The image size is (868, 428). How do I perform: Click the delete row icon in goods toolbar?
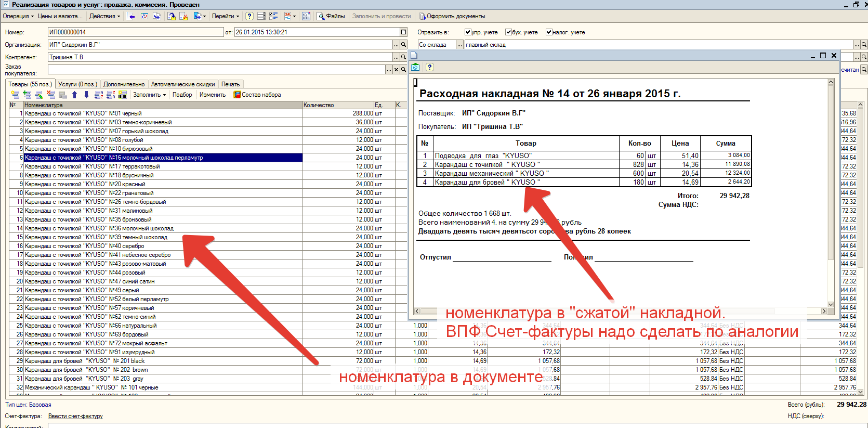click(x=51, y=95)
